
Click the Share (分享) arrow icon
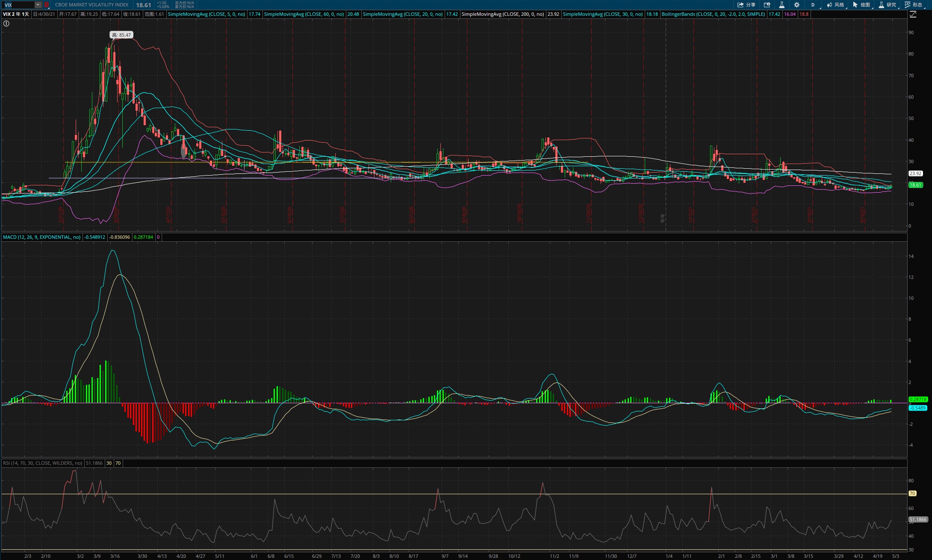pos(740,5)
